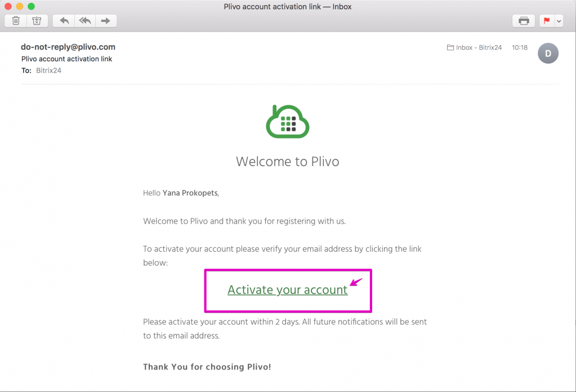Viewport: 576px width, 392px height.
Task: Click the sender address do-not-reply@plivo.com
Action: pyautogui.click(x=68, y=47)
